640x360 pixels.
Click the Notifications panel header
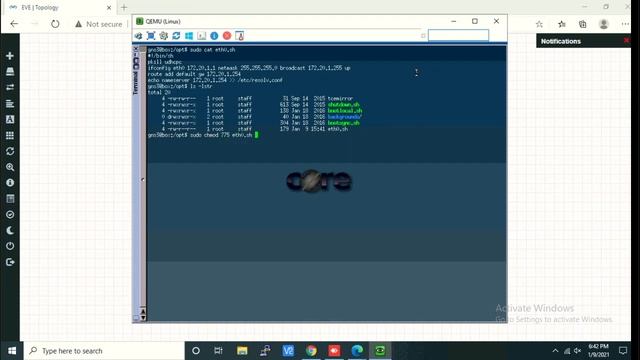tap(560, 41)
